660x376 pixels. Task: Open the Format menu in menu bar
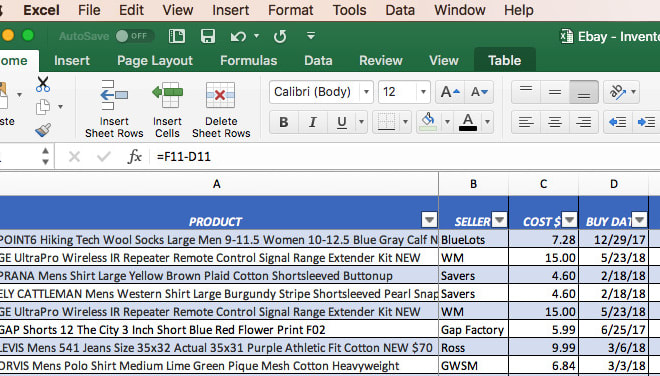tap(290, 10)
